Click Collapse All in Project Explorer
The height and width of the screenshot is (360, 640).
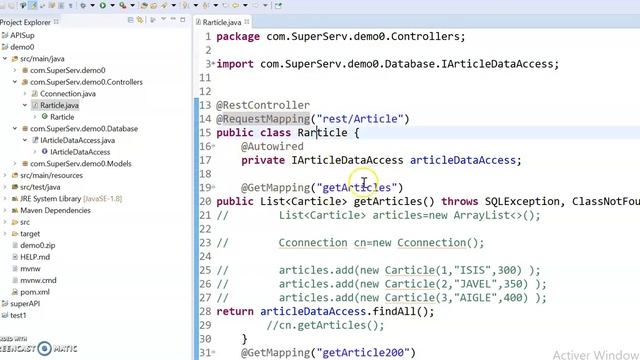point(130,20)
